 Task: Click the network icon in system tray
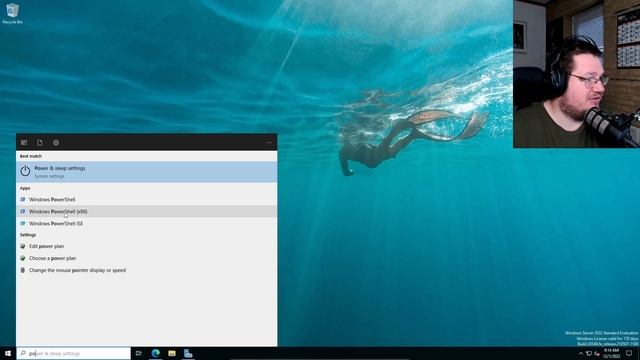589,353
